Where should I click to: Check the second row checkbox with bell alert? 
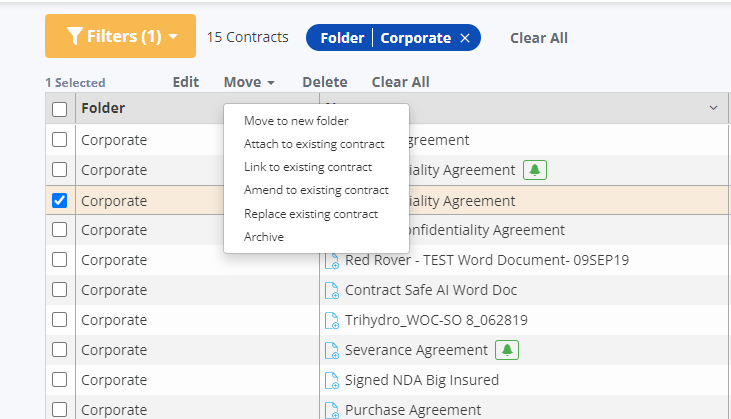click(x=59, y=170)
